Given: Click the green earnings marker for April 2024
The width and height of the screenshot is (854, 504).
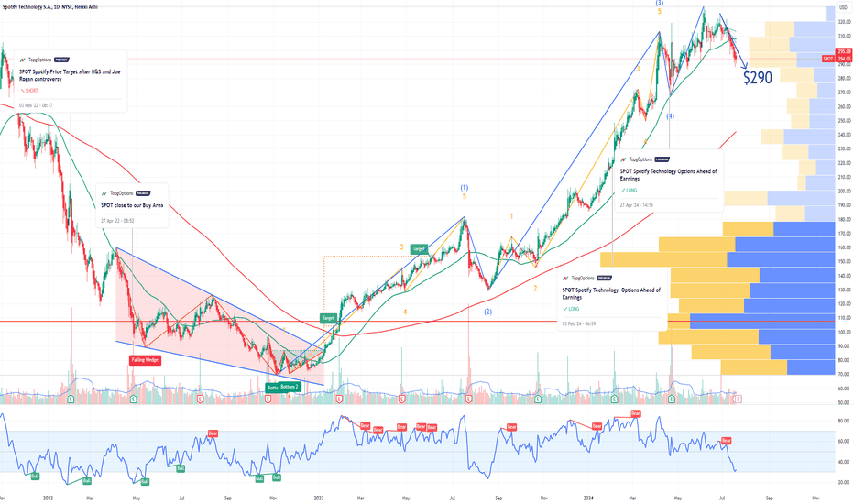Looking at the screenshot, I should coord(672,400).
